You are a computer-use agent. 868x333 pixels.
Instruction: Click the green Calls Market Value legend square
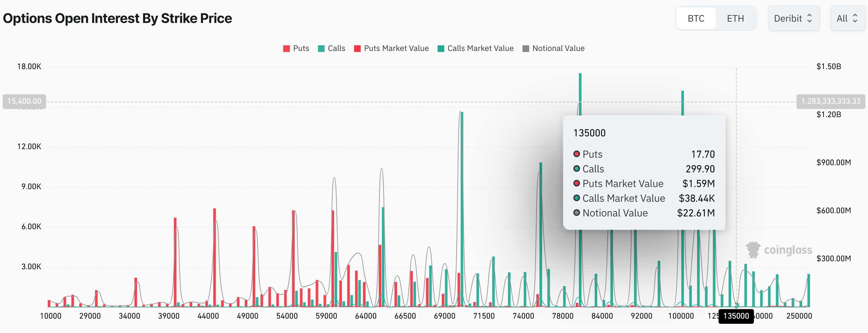(441, 49)
